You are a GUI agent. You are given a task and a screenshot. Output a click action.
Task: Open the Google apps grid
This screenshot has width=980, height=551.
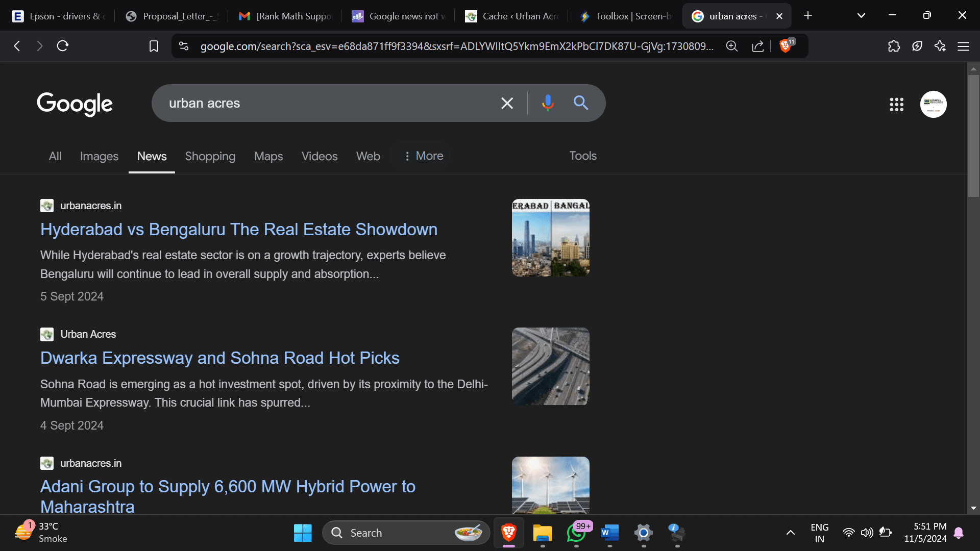[x=896, y=105]
